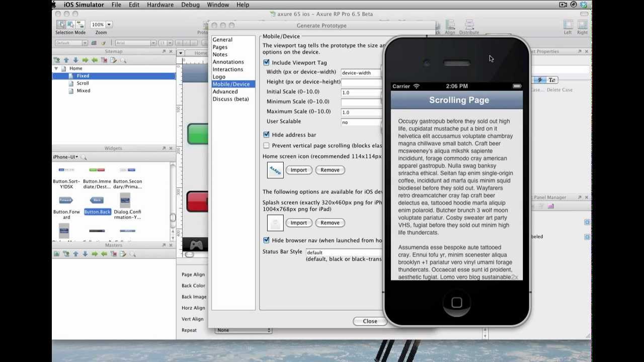Click the style painter icon in format bar
The width and height of the screenshot is (644, 362).
tap(103, 43)
